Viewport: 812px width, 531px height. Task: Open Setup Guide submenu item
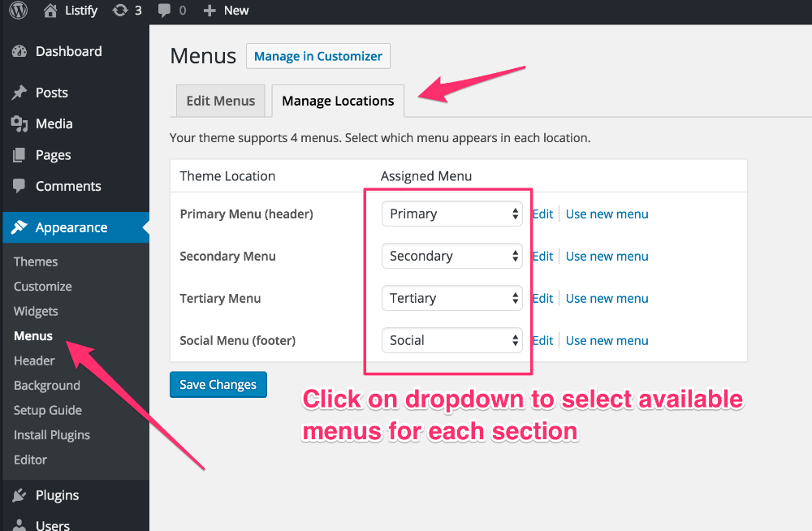pos(48,410)
